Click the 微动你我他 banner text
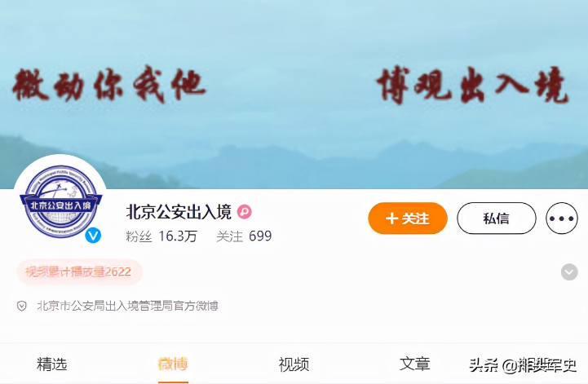 tap(108, 84)
